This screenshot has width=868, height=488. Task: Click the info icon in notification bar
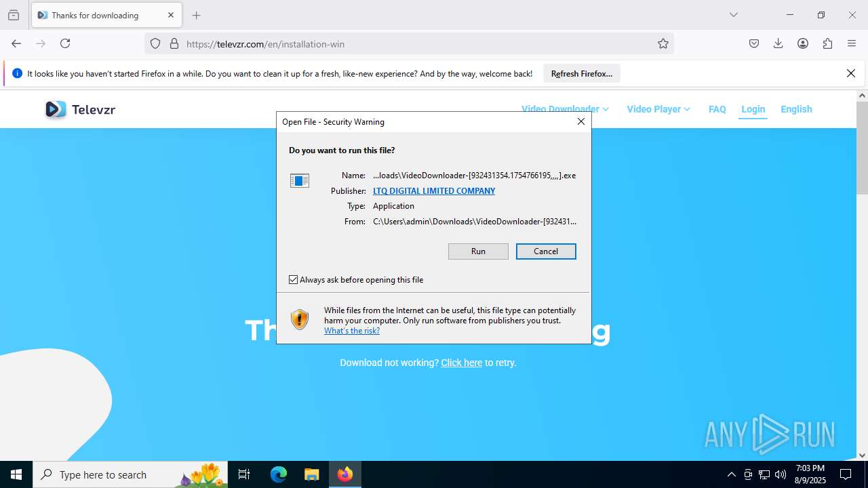[x=17, y=73]
